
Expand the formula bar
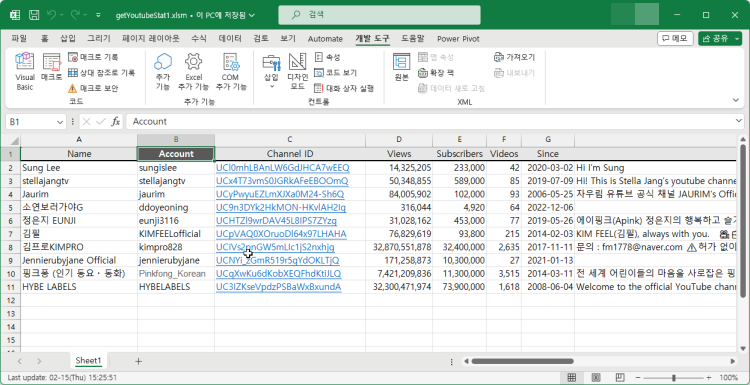click(x=739, y=121)
